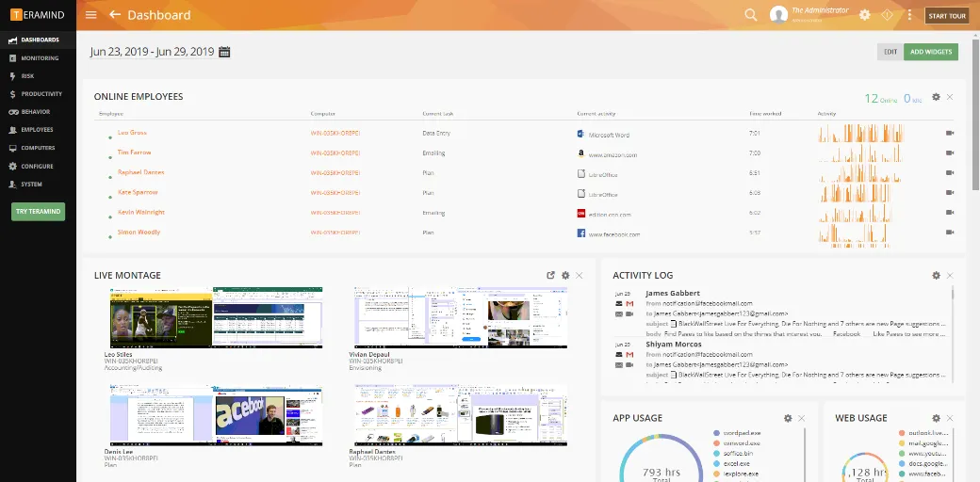Click the Try Teramind button
Viewport: 980px width, 482px height.
38,212
